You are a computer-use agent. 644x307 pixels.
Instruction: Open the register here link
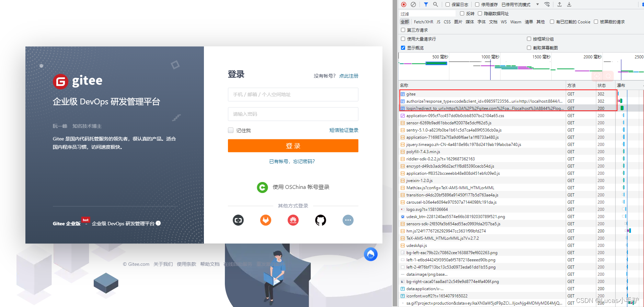point(349,76)
